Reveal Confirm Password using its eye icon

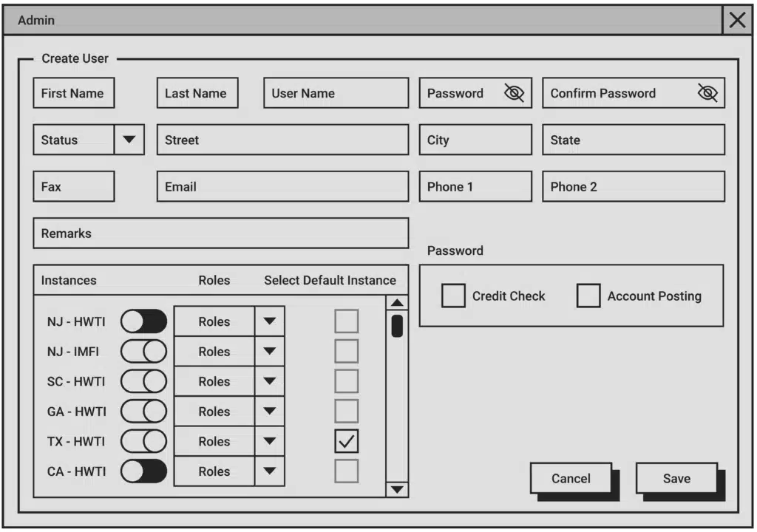(x=707, y=93)
